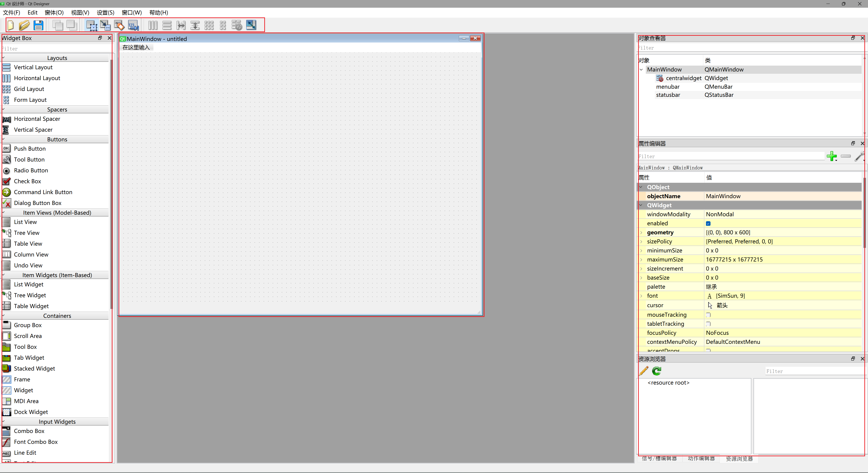The width and height of the screenshot is (868, 473).
Task: Enable the mouseTracking checkbox
Action: [x=708, y=315]
